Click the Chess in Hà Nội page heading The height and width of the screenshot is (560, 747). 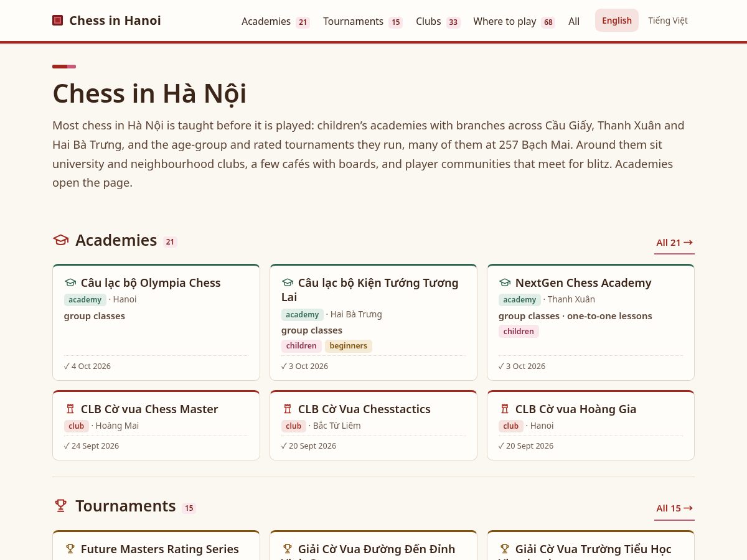[x=149, y=93]
